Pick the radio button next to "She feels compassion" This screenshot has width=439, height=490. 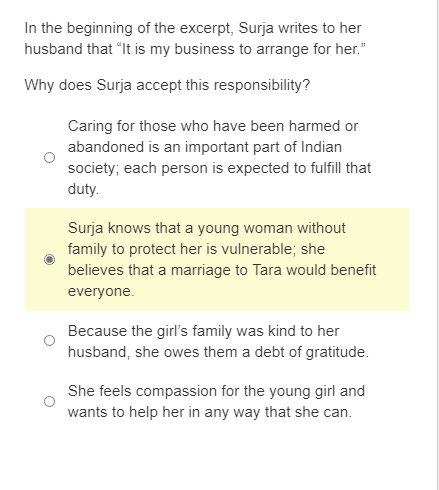tap(49, 401)
